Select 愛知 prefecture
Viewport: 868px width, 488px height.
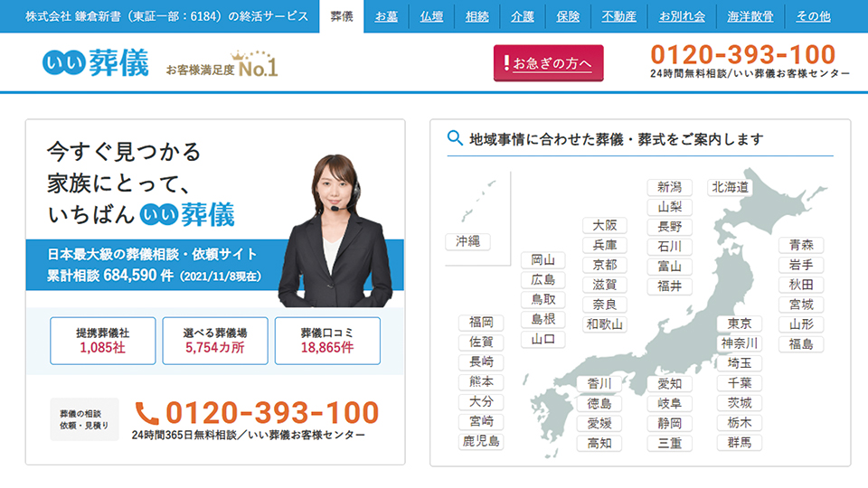coord(669,383)
